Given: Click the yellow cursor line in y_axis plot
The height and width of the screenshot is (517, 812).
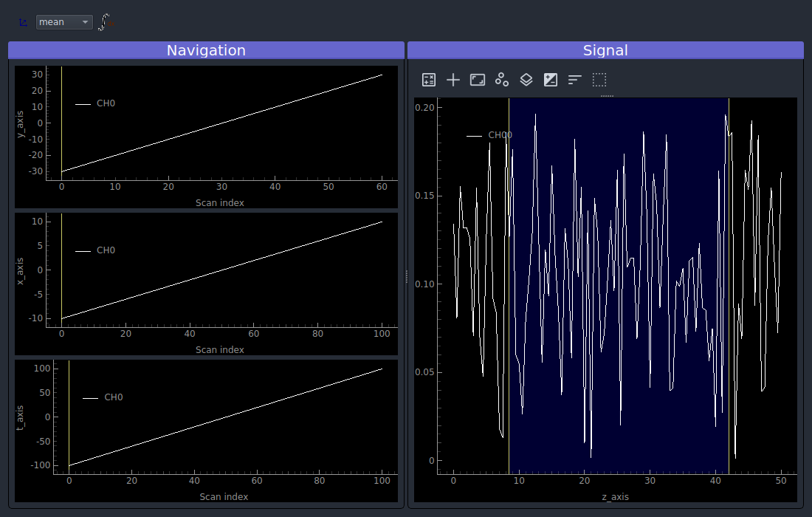Looking at the screenshot, I should [61, 123].
